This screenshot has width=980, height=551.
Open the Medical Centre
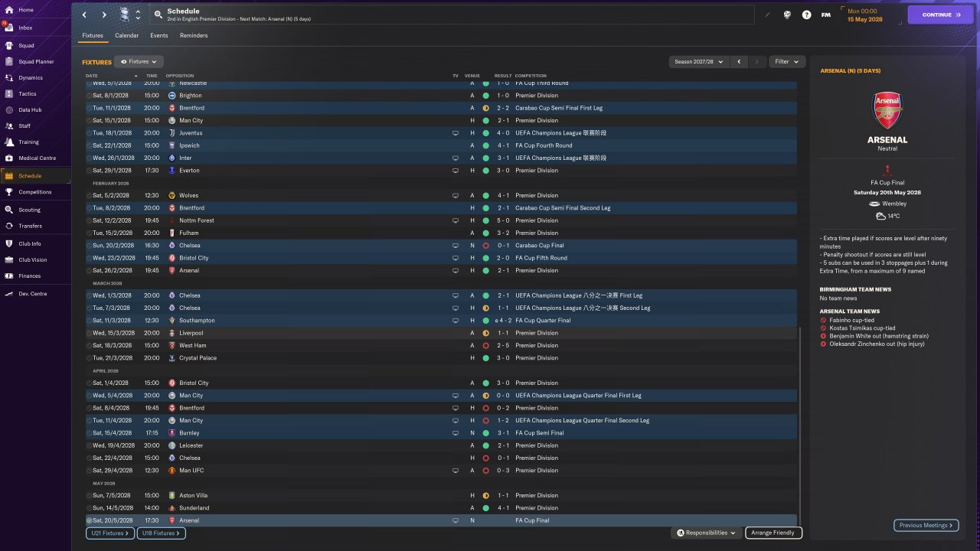pos(35,158)
